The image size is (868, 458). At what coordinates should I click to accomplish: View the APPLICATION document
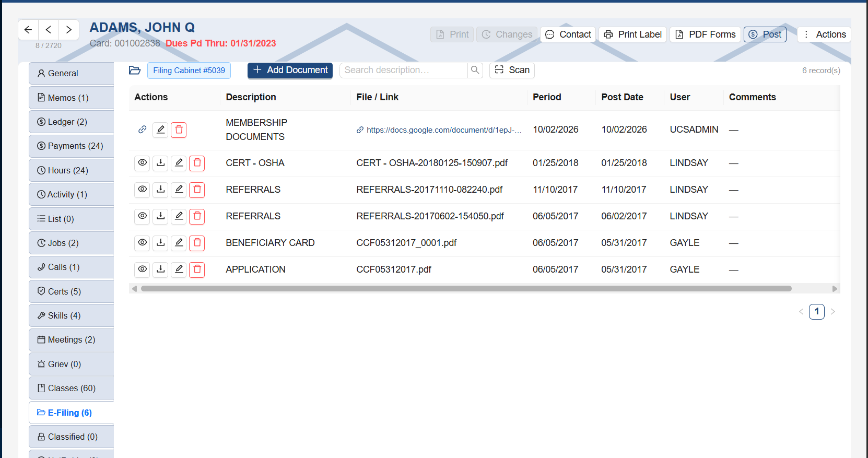point(142,269)
